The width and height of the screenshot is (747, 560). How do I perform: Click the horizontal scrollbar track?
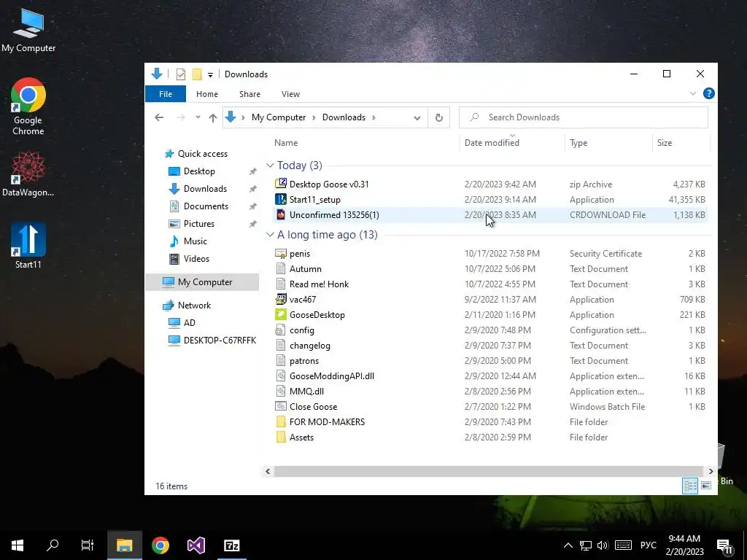pyautogui.click(x=489, y=472)
